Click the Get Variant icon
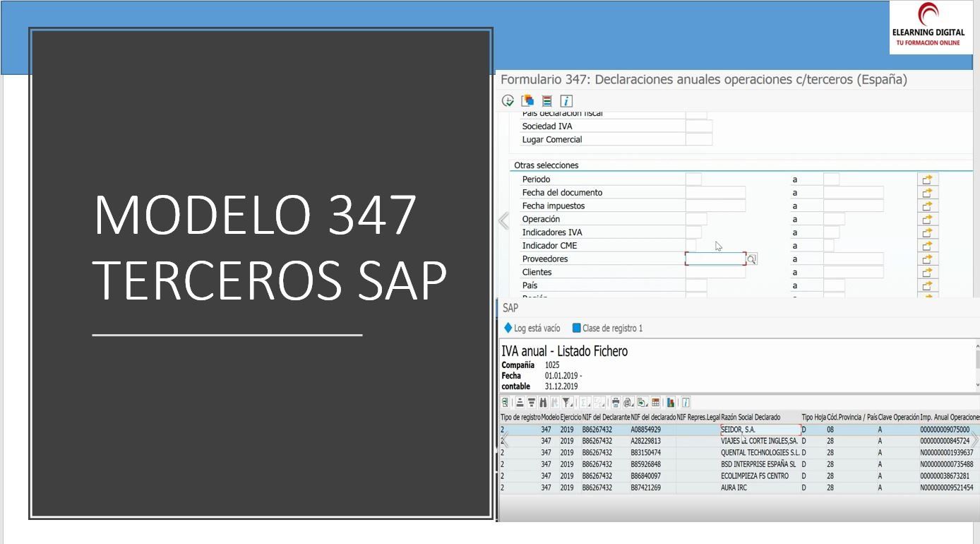Viewport: 980px width, 544px height. click(x=527, y=101)
